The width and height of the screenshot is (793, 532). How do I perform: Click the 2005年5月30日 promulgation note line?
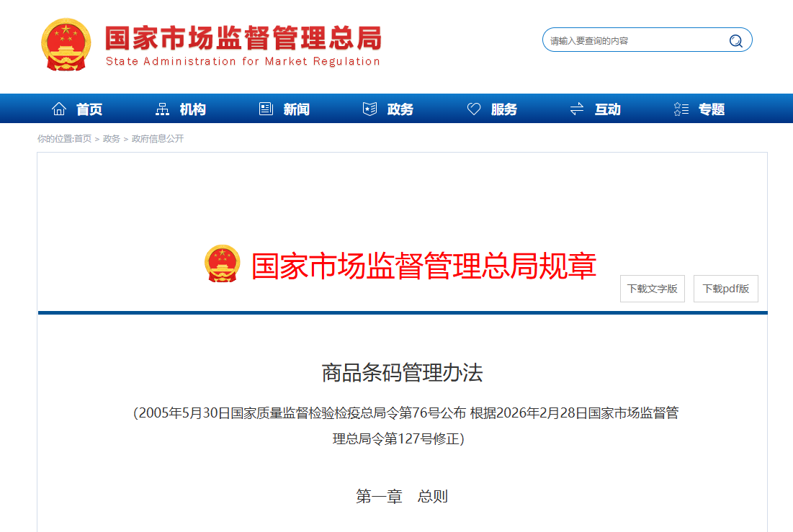[x=406, y=413]
